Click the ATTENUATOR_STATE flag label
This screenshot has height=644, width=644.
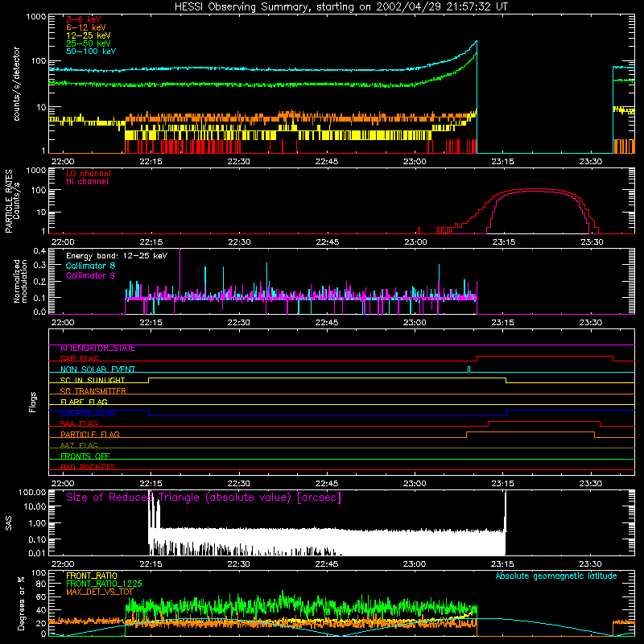point(97,349)
